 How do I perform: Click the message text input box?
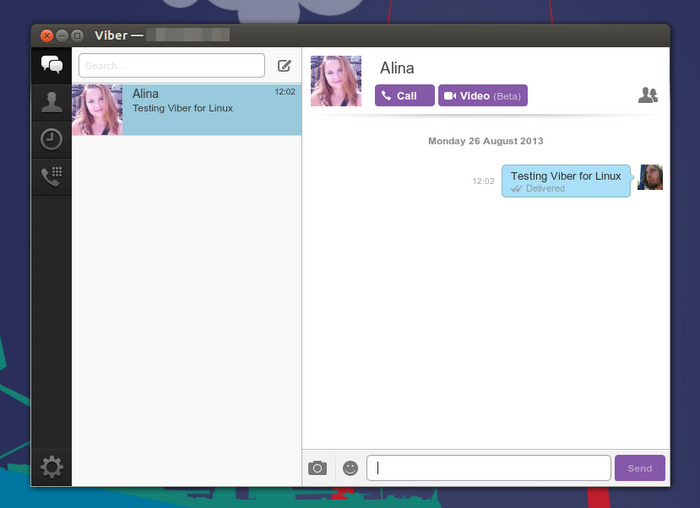point(488,468)
